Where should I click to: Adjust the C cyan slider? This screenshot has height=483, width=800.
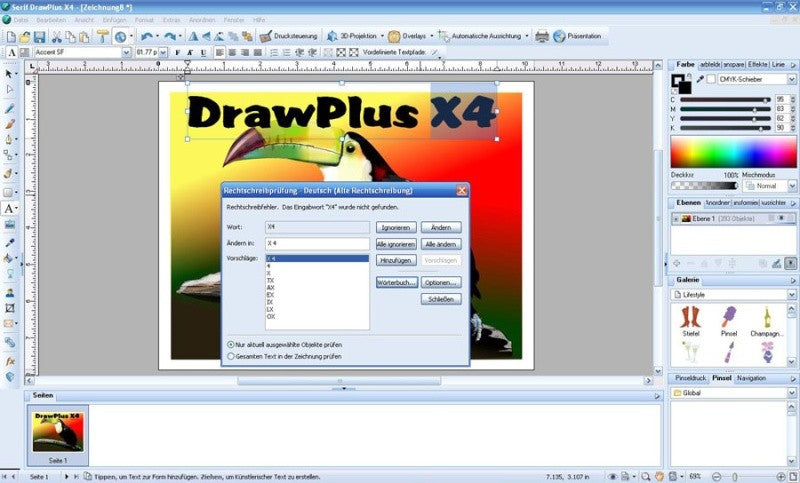[725, 100]
